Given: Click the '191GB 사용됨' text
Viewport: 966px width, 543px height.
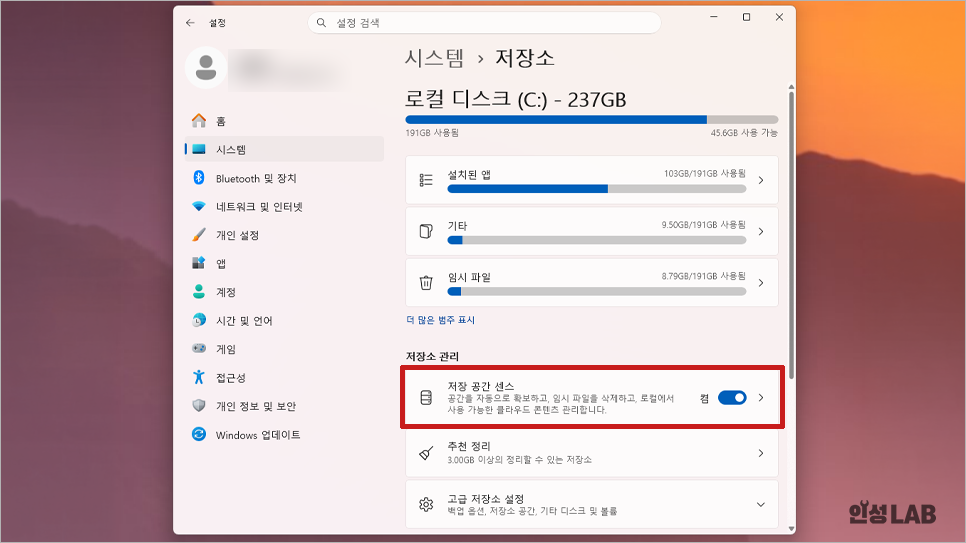Looking at the screenshot, I should (432, 133).
